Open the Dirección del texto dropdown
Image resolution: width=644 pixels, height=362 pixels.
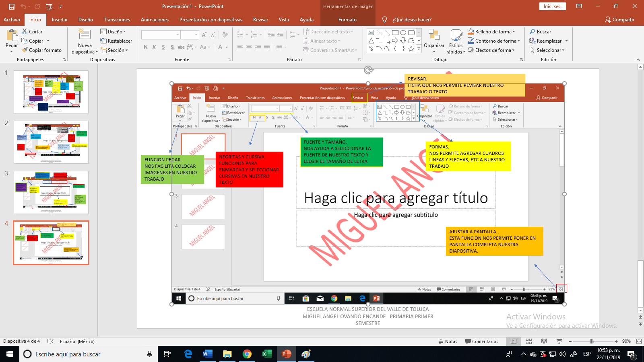330,31
